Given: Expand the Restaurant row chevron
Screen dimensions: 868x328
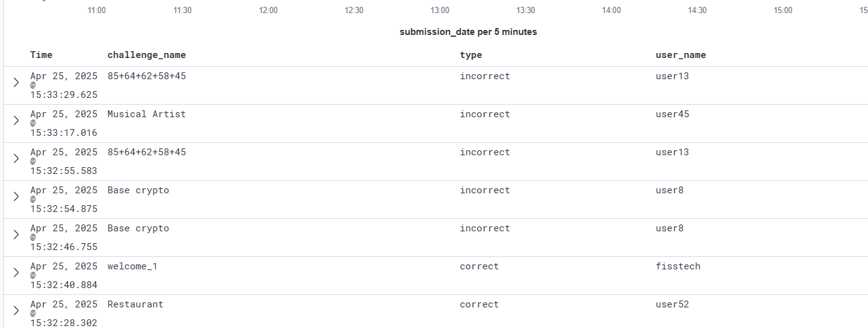Looking at the screenshot, I should click(16, 311).
